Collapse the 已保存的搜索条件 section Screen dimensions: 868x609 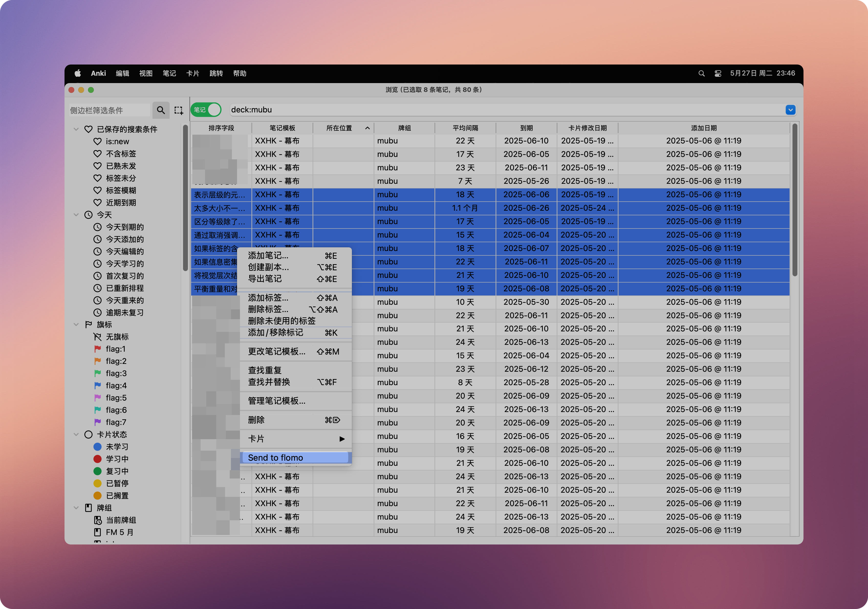[76, 129]
